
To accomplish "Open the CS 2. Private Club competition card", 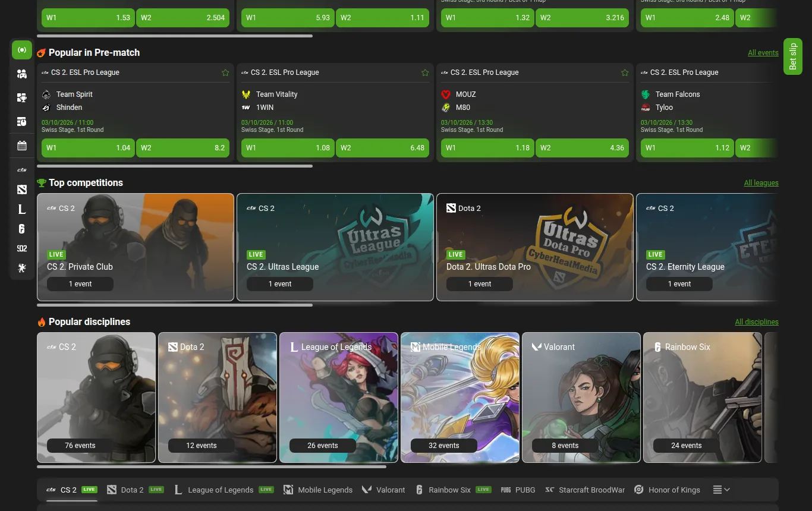I will 136,247.
